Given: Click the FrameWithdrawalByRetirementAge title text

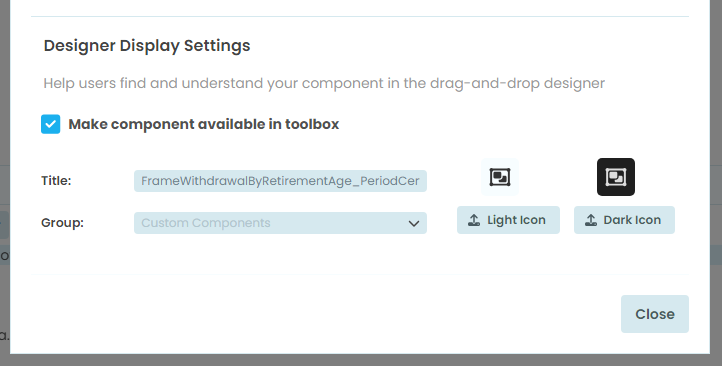Looking at the screenshot, I should [x=280, y=181].
